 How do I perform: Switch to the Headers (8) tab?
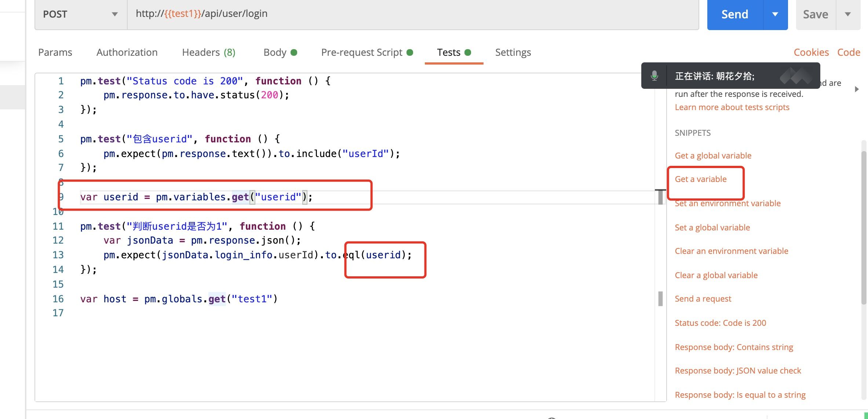point(208,52)
